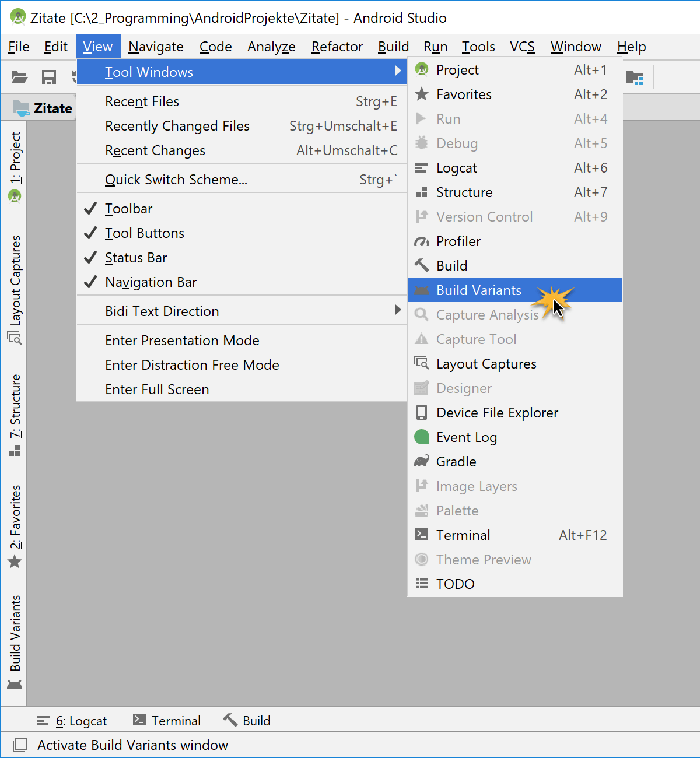Open the Layout Captures side tool tab
700x758 pixels.
tap(15, 289)
